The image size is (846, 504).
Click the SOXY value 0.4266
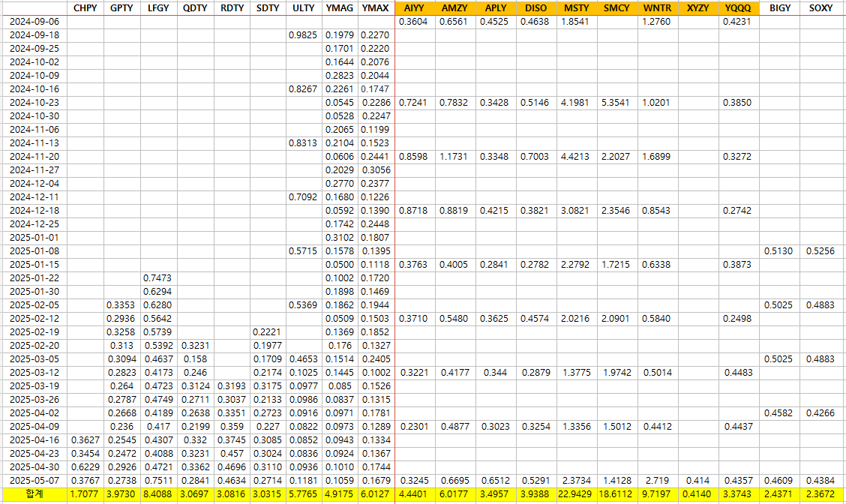click(821, 412)
